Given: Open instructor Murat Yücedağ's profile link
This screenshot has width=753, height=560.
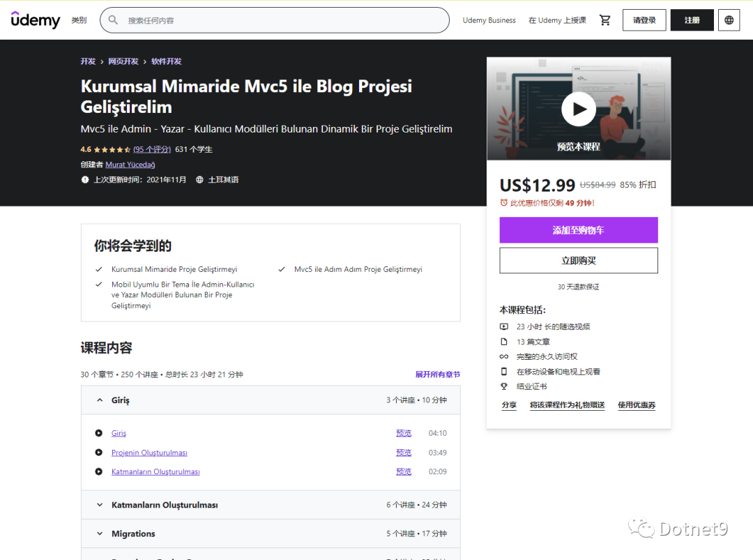Looking at the screenshot, I should coord(130,165).
